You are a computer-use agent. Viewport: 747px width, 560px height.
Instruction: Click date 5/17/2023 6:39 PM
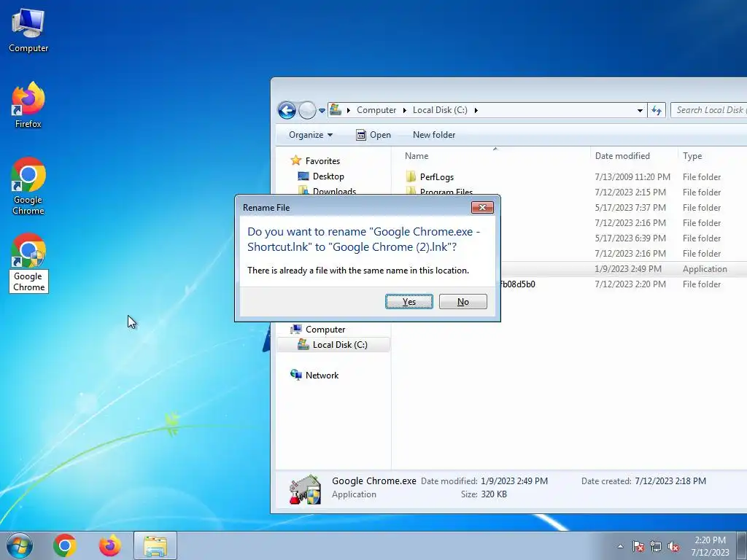click(x=630, y=238)
